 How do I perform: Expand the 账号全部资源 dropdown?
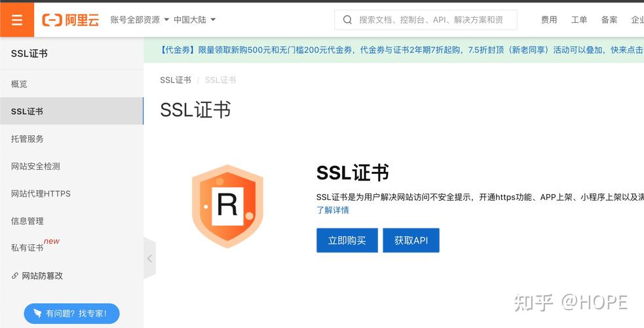[140, 20]
